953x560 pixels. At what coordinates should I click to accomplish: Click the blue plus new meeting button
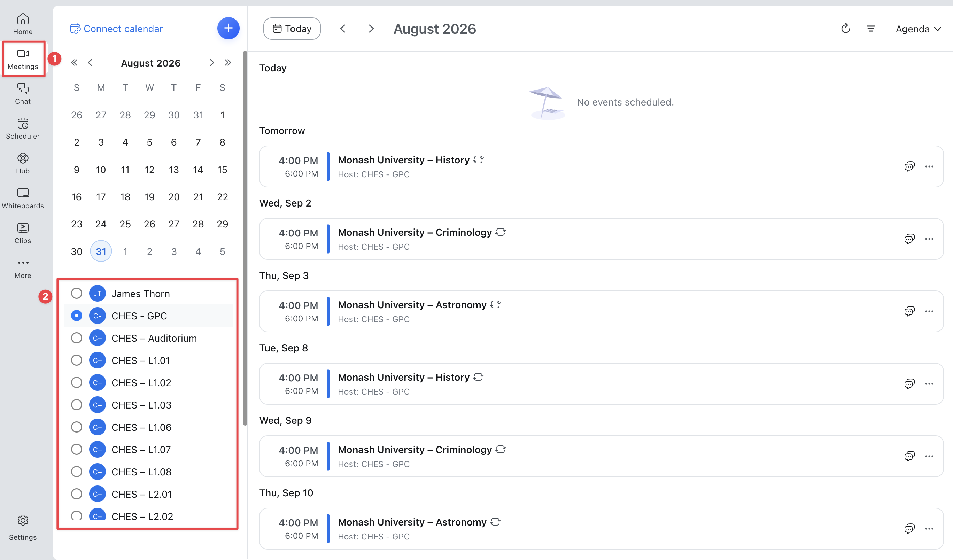(228, 28)
